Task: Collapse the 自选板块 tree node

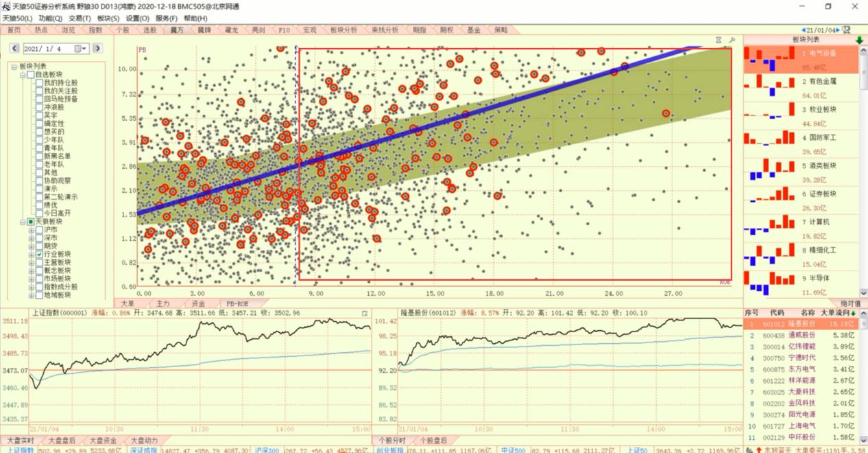Action: tap(23, 74)
